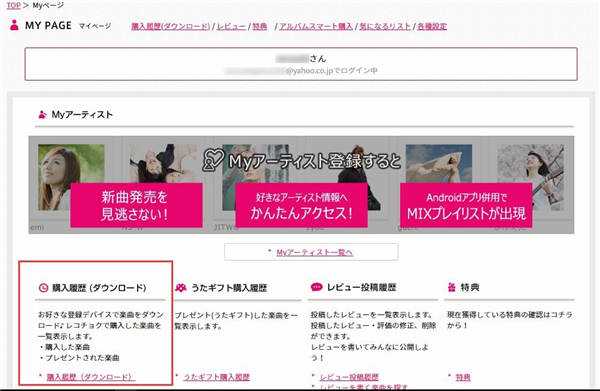Click the 特典 section heading text
The image size is (600, 391).
click(470, 287)
